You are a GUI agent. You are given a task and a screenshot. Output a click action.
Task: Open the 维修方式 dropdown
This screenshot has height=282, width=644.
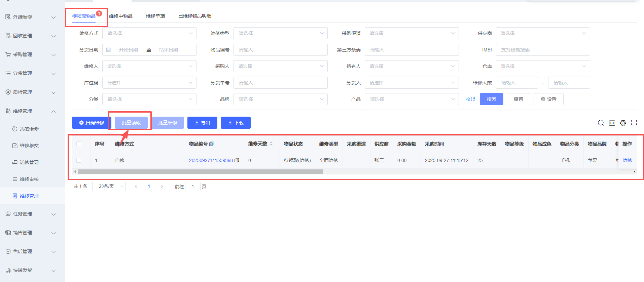(x=149, y=33)
